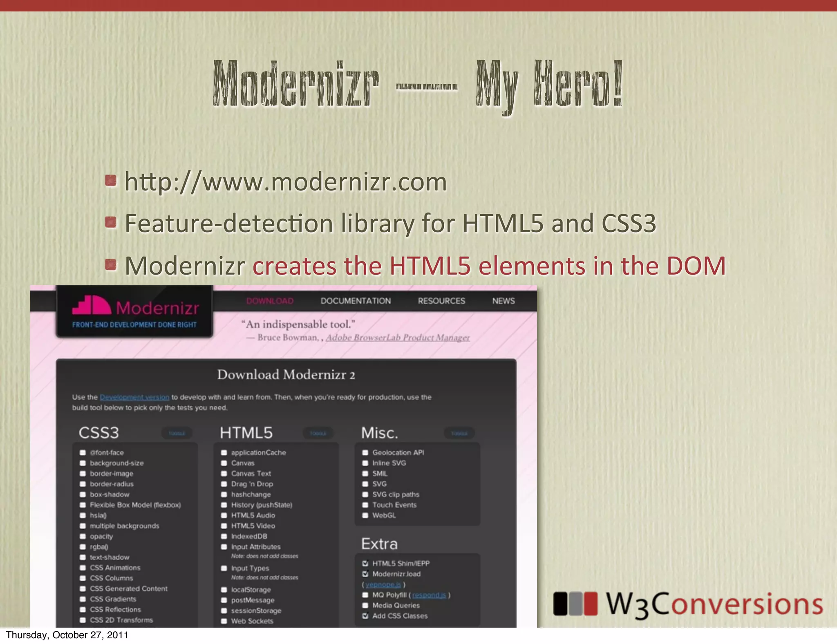The width and height of the screenshot is (837, 644).
Task: Enable CSS Animations test
Action: (83, 568)
